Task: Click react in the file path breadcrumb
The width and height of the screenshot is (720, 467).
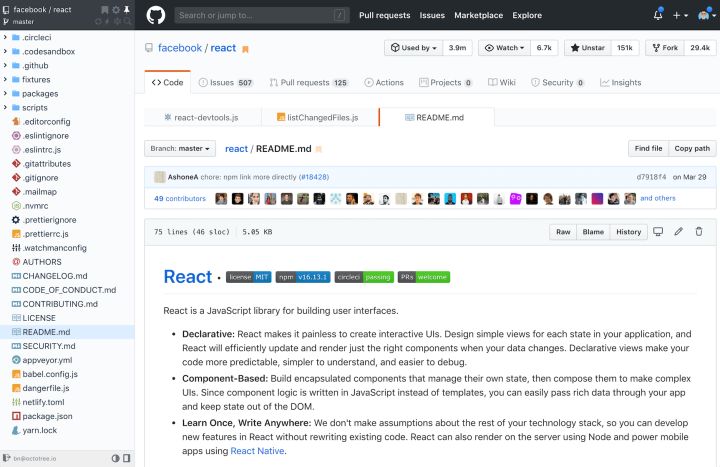Action: click(236, 149)
